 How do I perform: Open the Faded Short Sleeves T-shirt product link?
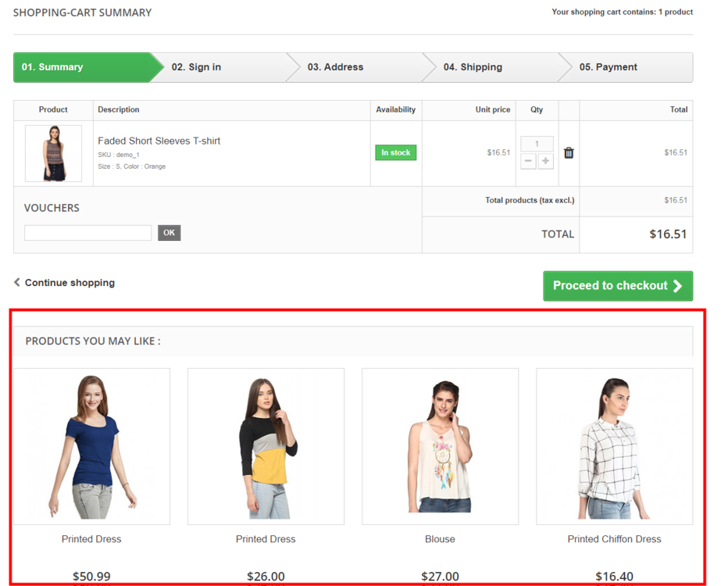pos(159,141)
